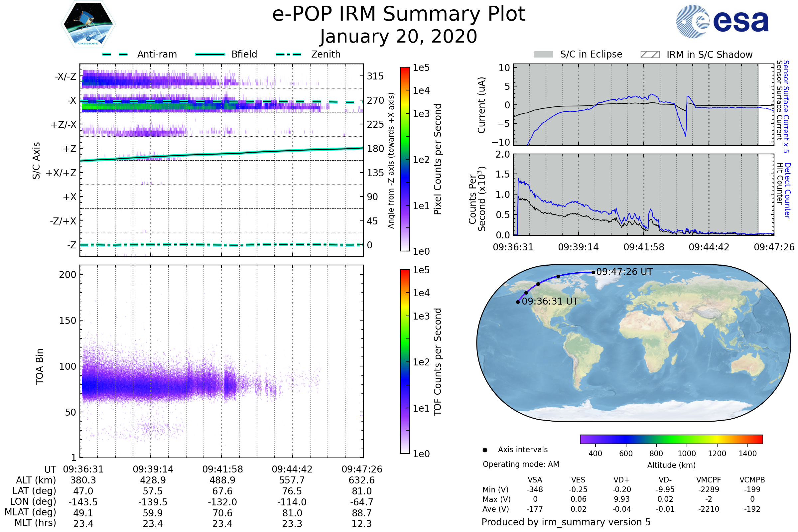The width and height of the screenshot is (798, 532).
Task: Click the S/C in Eclipse gray swatch
Action: pos(544,55)
